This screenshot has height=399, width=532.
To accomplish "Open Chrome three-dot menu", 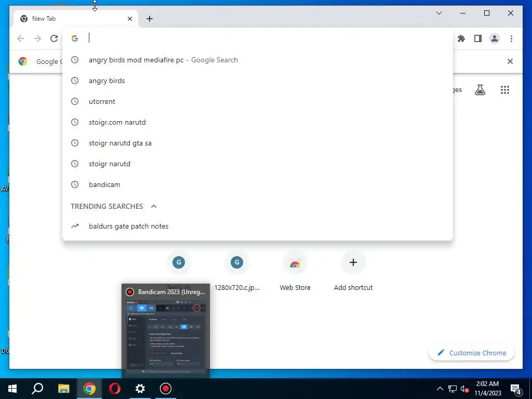I will click(x=511, y=38).
